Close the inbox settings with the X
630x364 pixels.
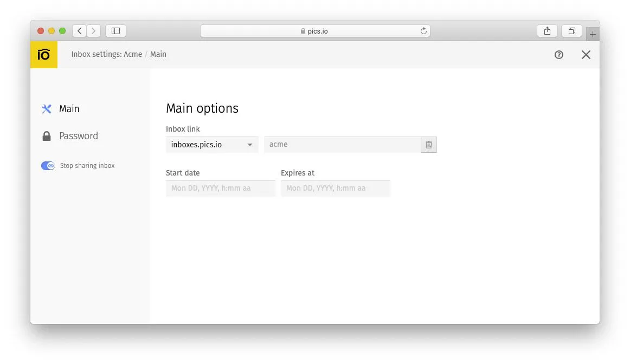[x=586, y=55]
